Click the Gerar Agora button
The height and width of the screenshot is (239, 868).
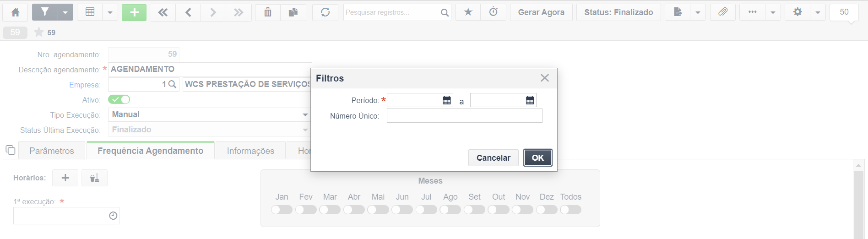(x=541, y=12)
